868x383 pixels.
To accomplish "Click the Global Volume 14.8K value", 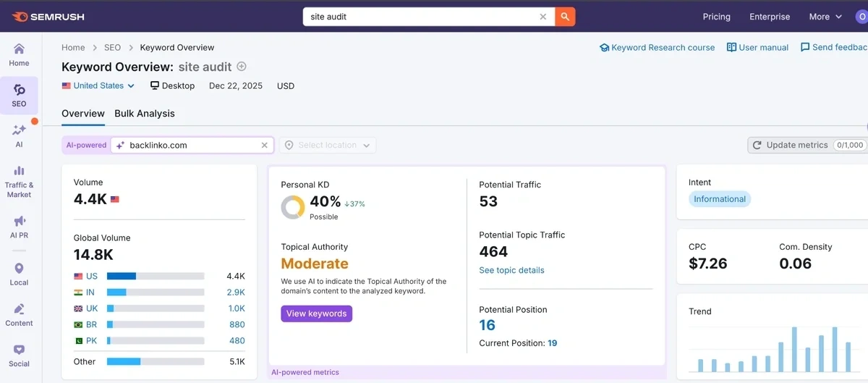I will (x=93, y=255).
